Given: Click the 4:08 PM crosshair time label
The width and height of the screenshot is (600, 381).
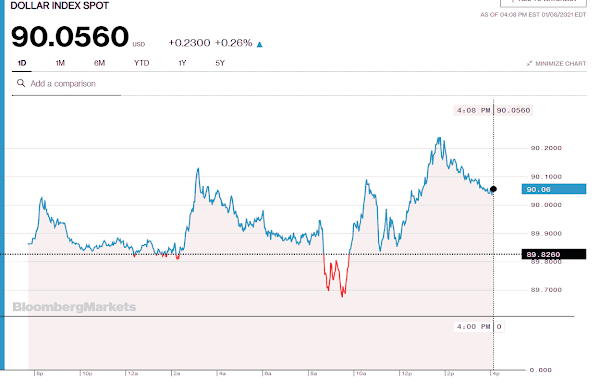Looking at the screenshot, I should point(473,111).
